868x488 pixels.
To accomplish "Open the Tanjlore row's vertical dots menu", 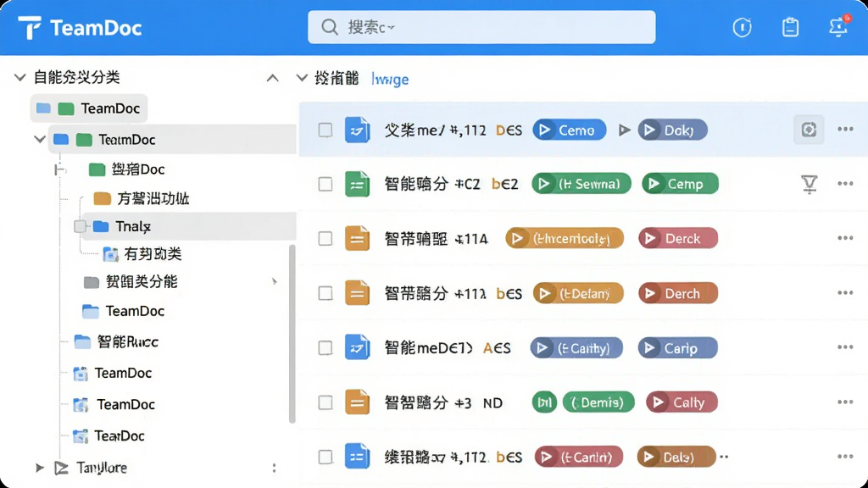I will coord(274,468).
